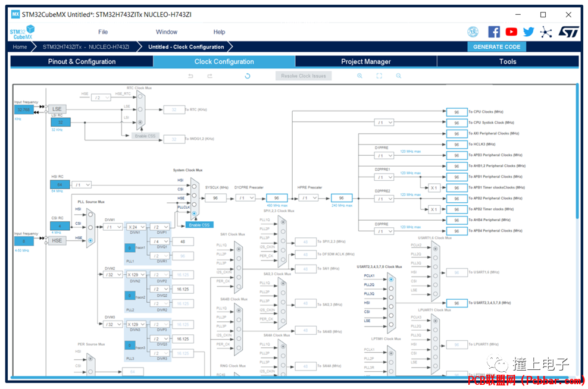Click the LSE input frequency field 32.768

click(24, 109)
